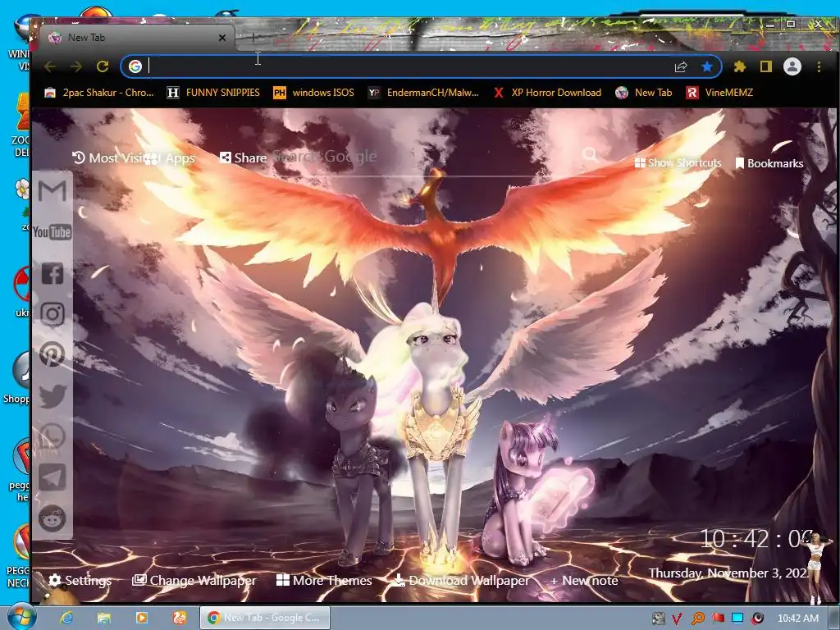The image size is (840, 630).
Task: Open Windows Media Player from taskbar
Action: (x=141, y=618)
